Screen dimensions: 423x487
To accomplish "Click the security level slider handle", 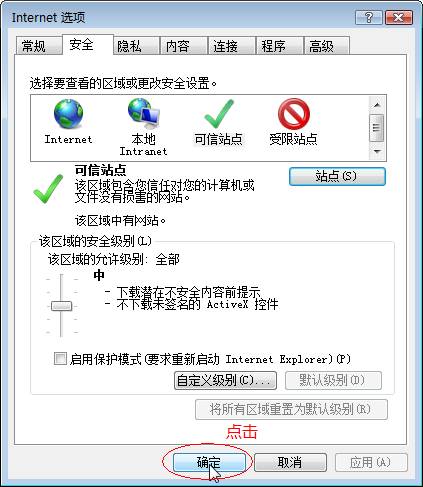I will [x=61, y=306].
